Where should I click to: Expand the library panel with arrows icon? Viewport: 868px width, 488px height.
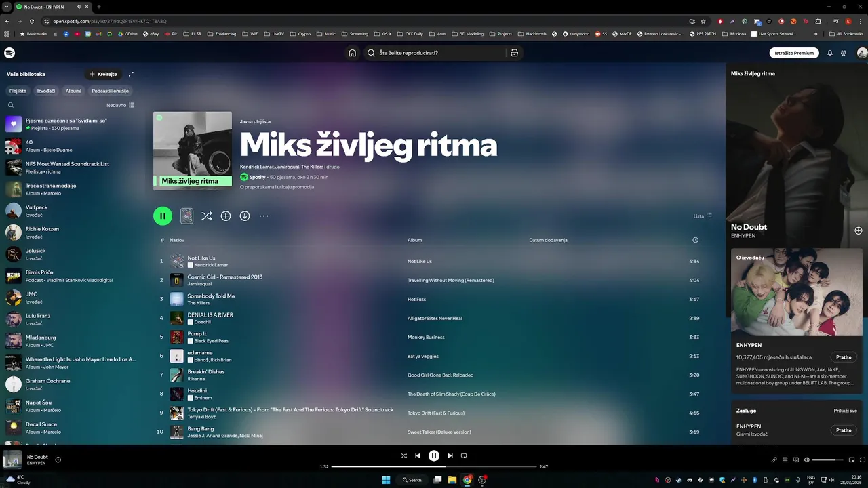coord(131,74)
